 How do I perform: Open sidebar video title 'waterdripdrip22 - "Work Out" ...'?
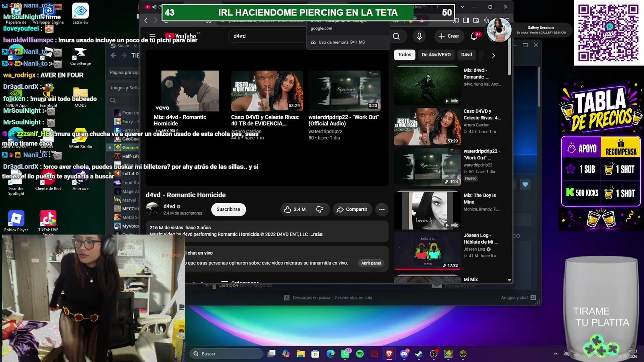click(x=481, y=155)
